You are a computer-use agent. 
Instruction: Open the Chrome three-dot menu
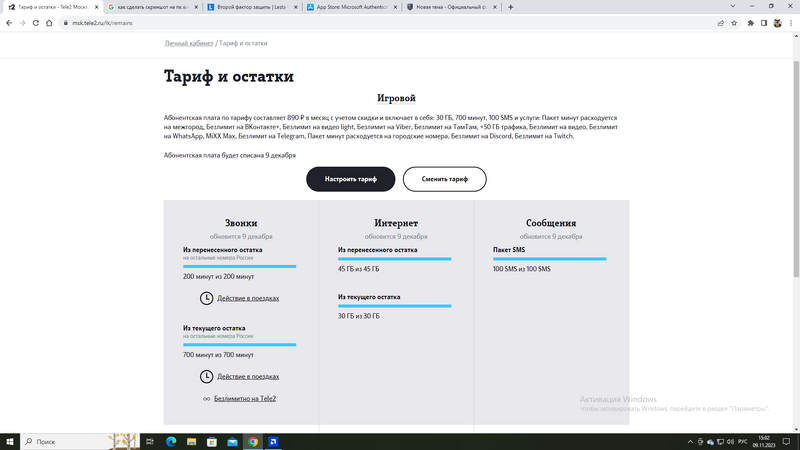pos(791,23)
